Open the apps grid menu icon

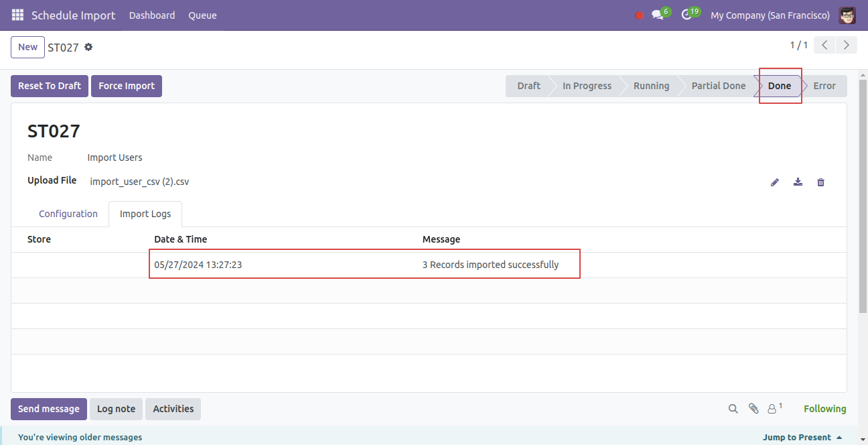(x=17, y=15)
